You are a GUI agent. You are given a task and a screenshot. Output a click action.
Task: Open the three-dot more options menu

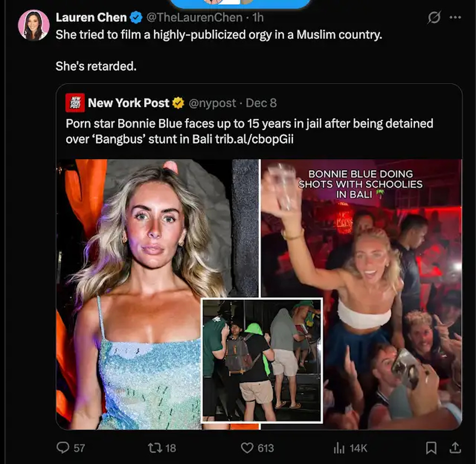pos(456,18)
